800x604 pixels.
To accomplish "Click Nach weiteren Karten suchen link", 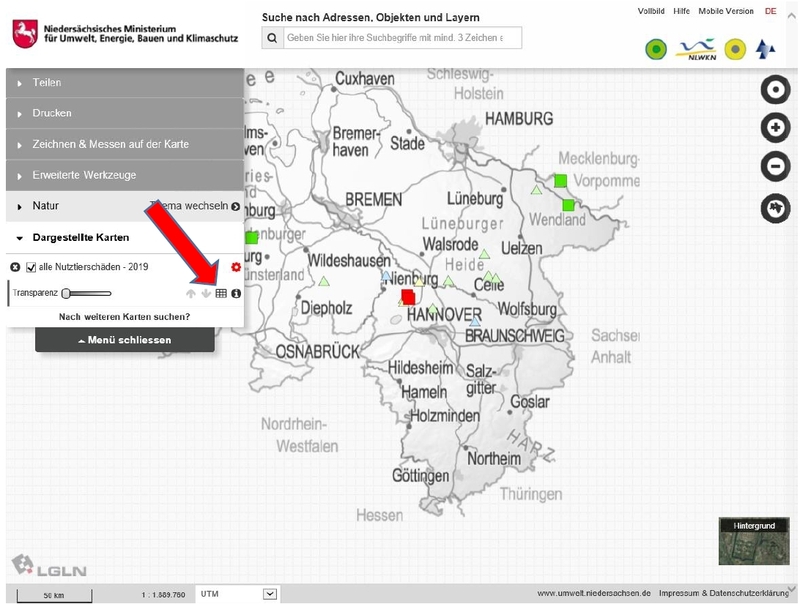I will pyautogui.click(x=124, y=317).
